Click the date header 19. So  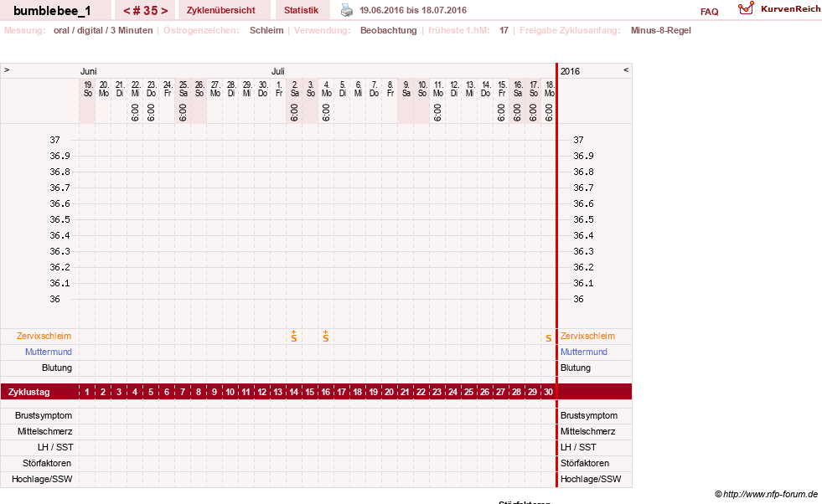[88, 89]
